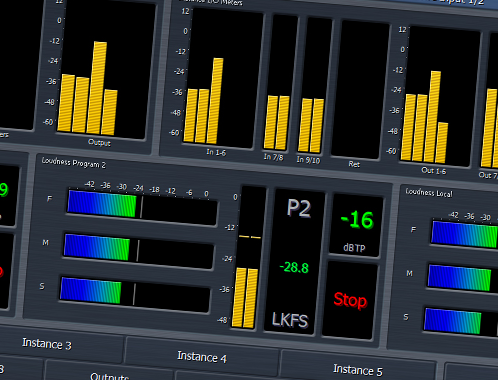
Task: Select the Instance 5 tab
Action: (358, 370)
